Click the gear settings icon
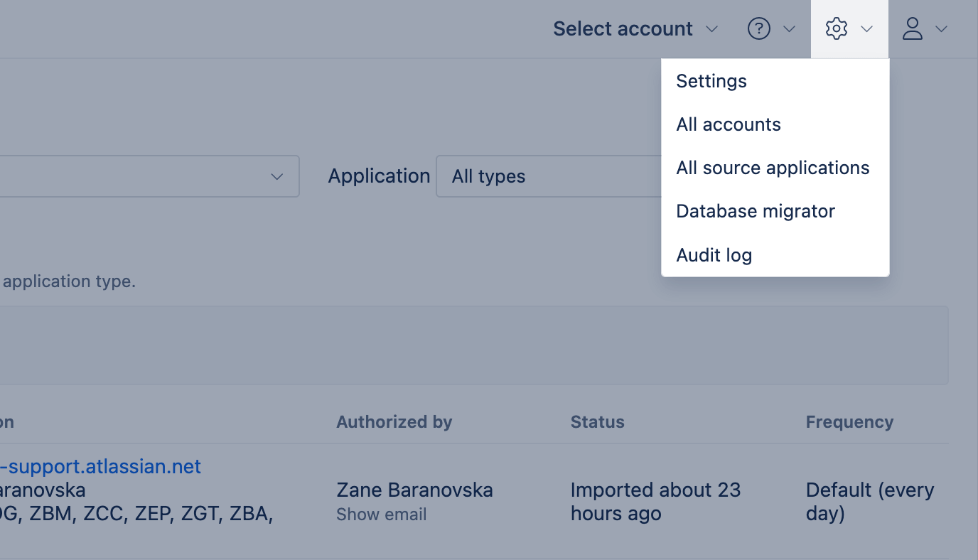The height and width of the screenshot is (560, 978). coord(837,28)
